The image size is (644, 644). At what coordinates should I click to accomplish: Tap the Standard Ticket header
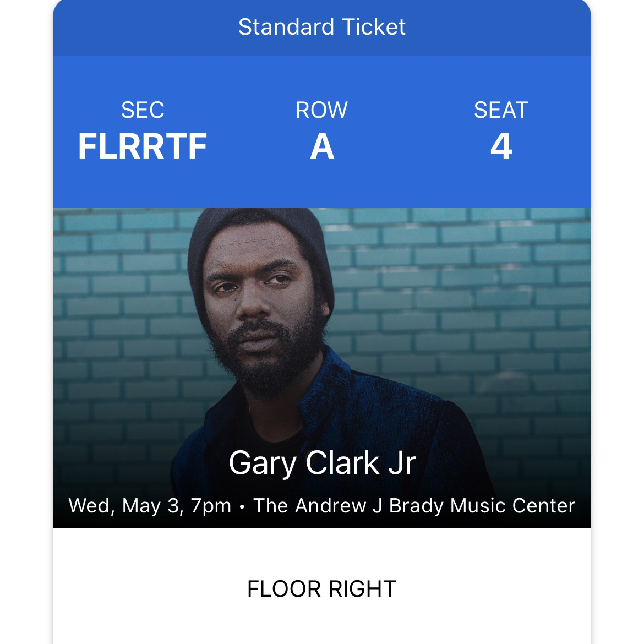tap(322, 28)
